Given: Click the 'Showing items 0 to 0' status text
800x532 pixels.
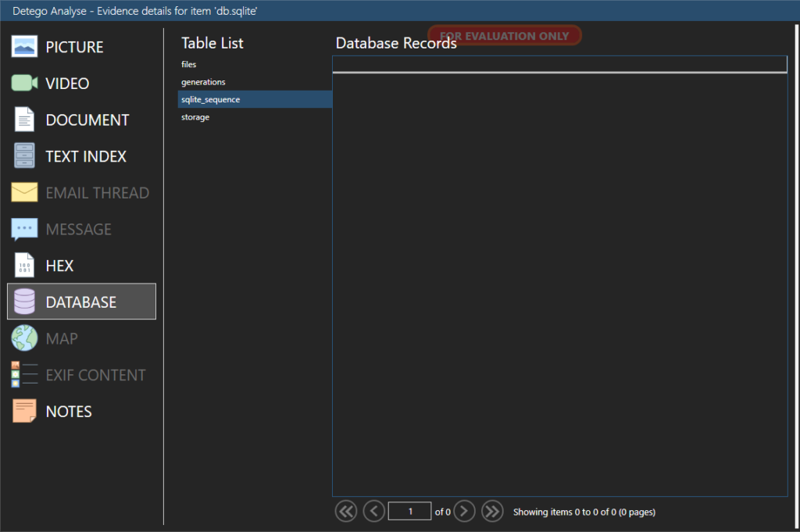Looking at the screenshot, I should coord(584,512).
